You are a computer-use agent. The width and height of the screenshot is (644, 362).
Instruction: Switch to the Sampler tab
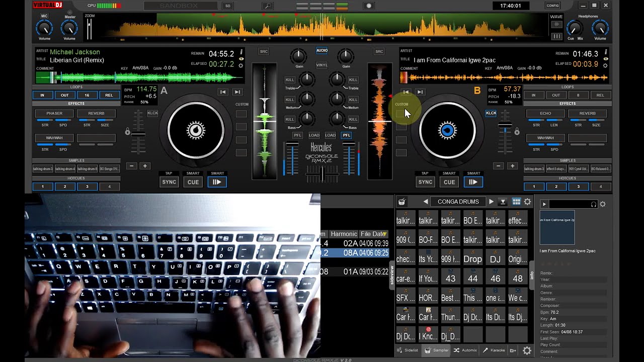437,350
